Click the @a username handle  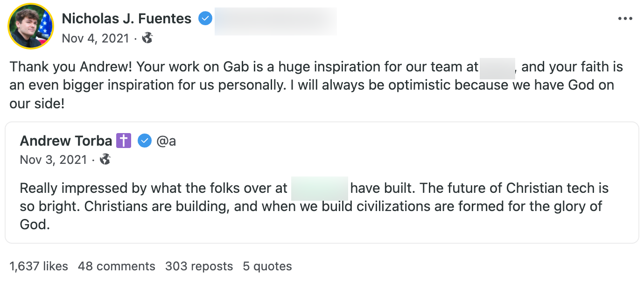[x=166, y=141]
